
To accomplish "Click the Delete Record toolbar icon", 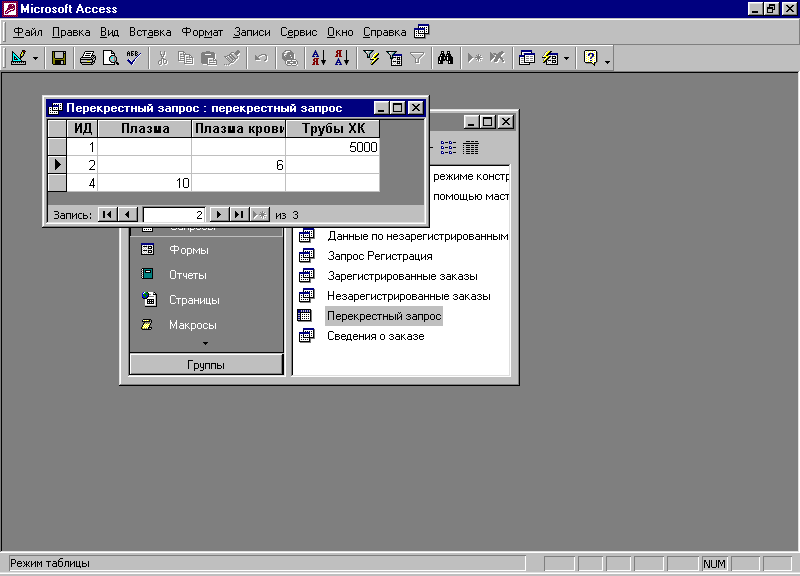I will click(x=497, y=58).
